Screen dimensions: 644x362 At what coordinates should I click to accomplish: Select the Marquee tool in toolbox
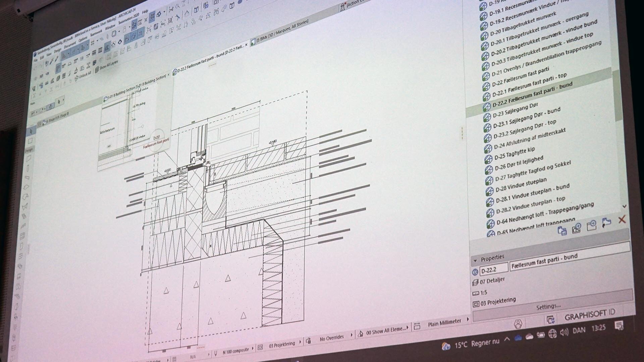click(30, 141)
